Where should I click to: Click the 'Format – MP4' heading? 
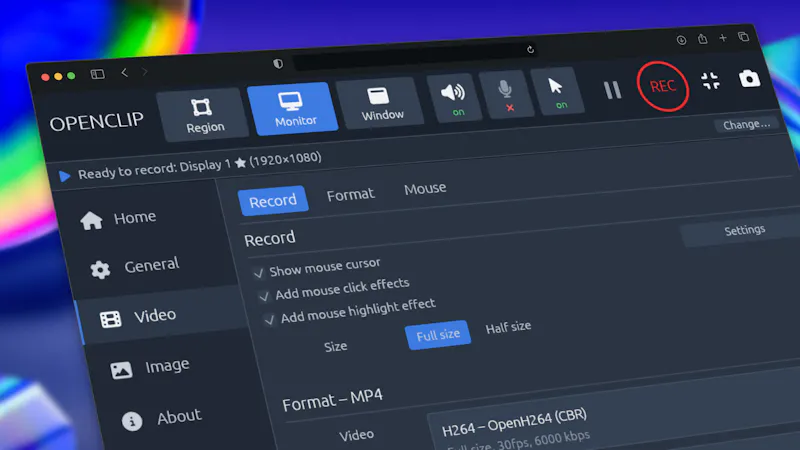tap(332, 399)
